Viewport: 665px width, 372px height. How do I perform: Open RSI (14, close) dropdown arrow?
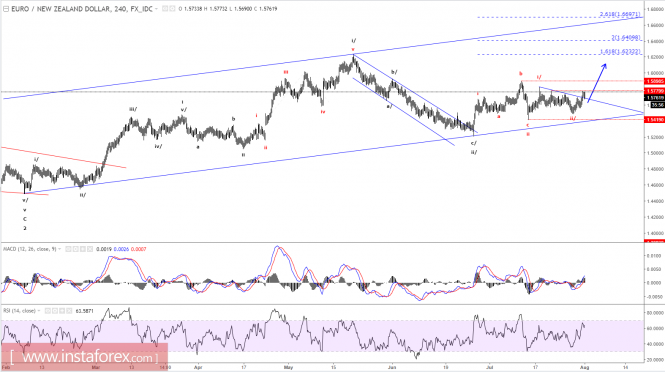click(x=39, y=310)
